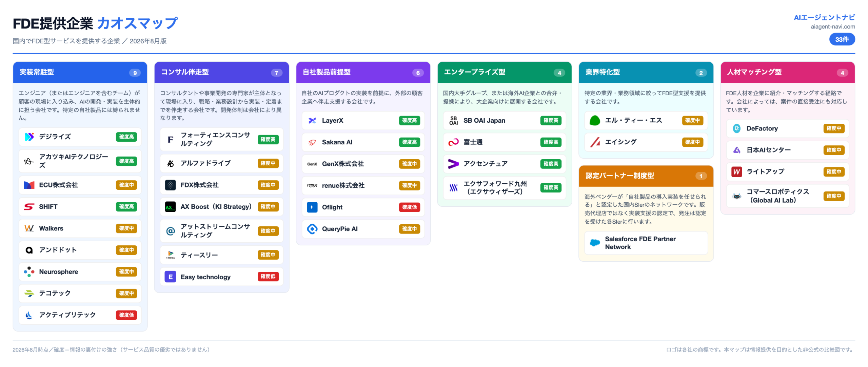
Task: Click the QueryPie AI logo icon
Action: coord(312,229)
